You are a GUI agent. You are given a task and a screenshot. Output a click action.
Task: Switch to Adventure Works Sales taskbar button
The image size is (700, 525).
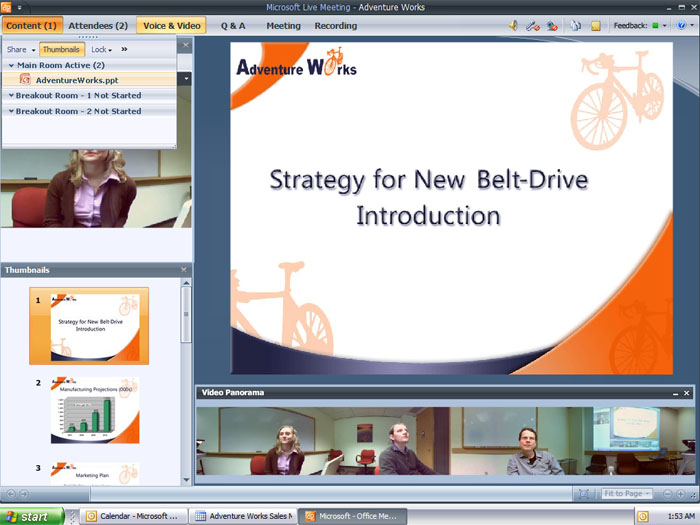pos(243,516)
